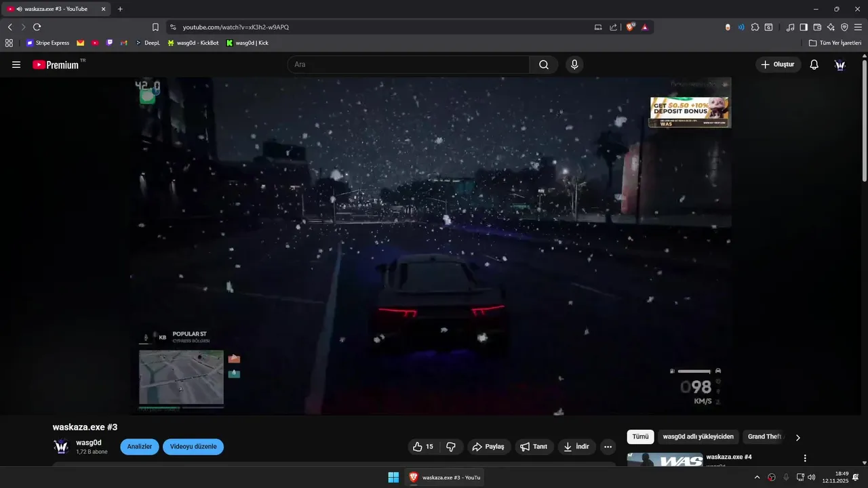Viewport: 868px width, 488px height.
Task: Open waskaza.exe #4 video thumbnail
Action: click(665, 460)
